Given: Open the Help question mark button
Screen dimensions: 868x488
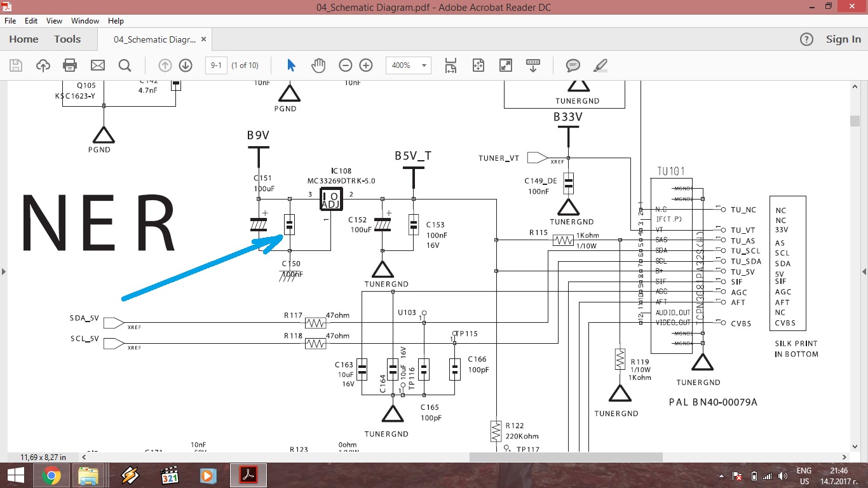Looking at the screenshot, I should (x=806, y=39).
